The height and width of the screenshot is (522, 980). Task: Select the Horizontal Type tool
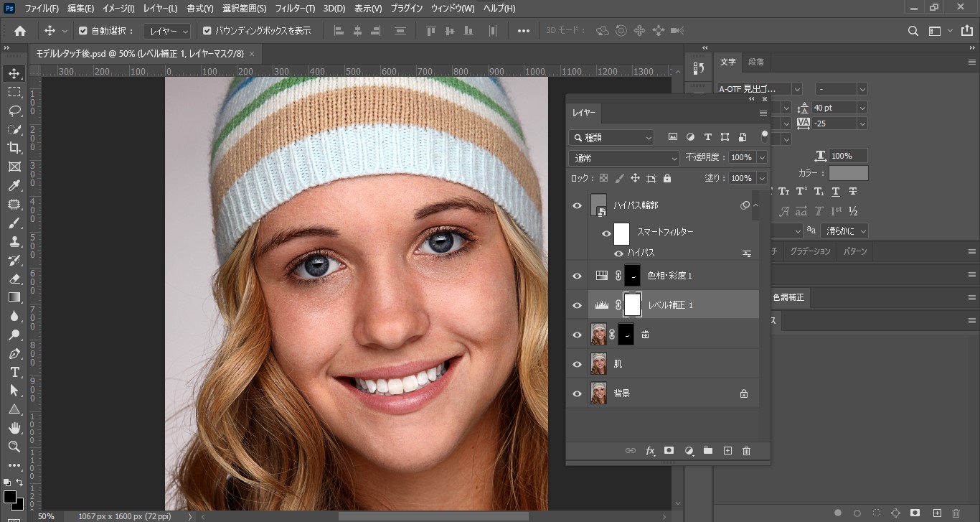[x=14, y=372]
